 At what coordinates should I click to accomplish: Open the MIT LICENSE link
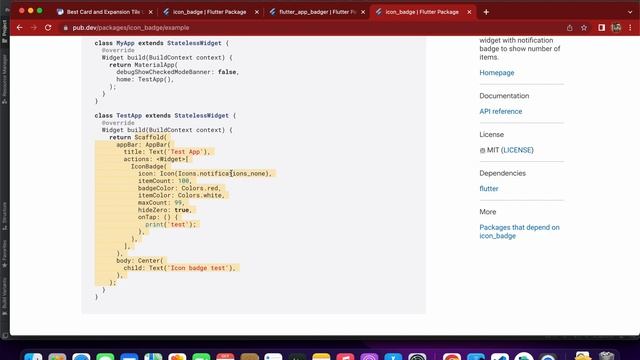tap(517, 150)
